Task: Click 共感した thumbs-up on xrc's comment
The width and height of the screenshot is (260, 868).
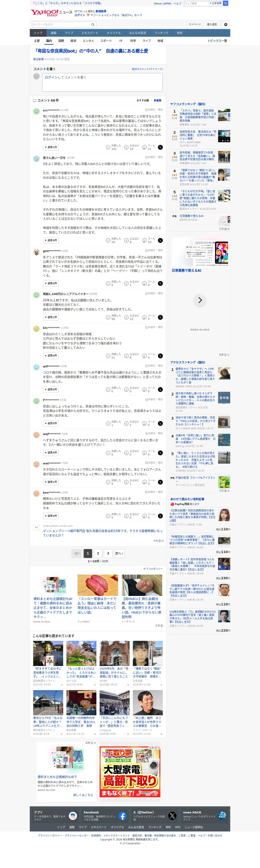Action: coord(108,147)
